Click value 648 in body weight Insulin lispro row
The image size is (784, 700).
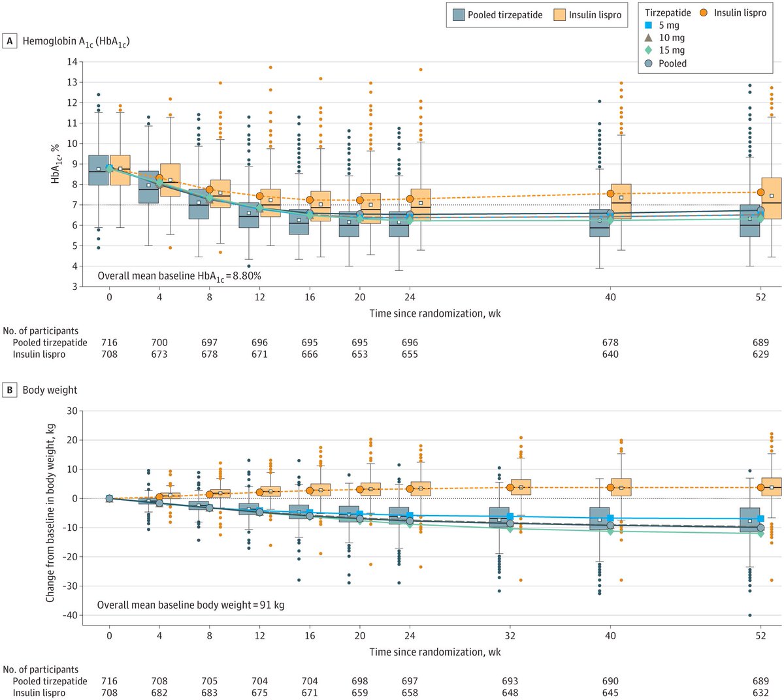510,693
